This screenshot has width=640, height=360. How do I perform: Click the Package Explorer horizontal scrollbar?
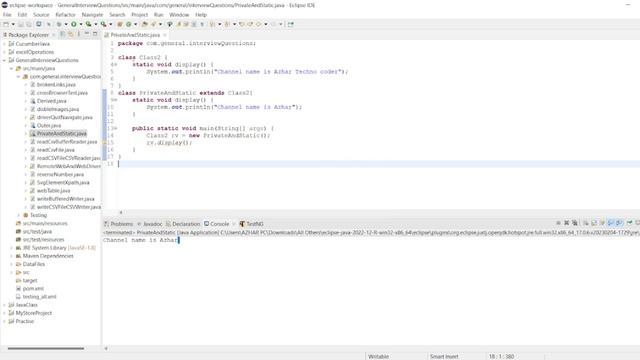(46, 348)
